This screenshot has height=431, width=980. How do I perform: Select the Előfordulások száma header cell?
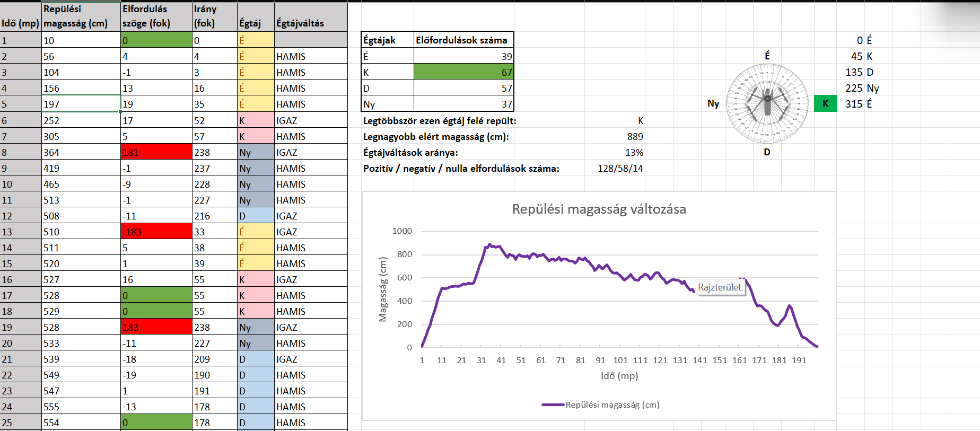click(x=463, y=40)
